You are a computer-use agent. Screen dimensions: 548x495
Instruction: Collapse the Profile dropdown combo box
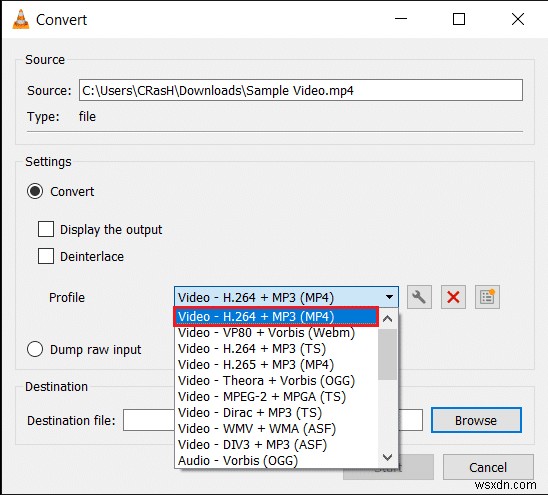point(286,297)
